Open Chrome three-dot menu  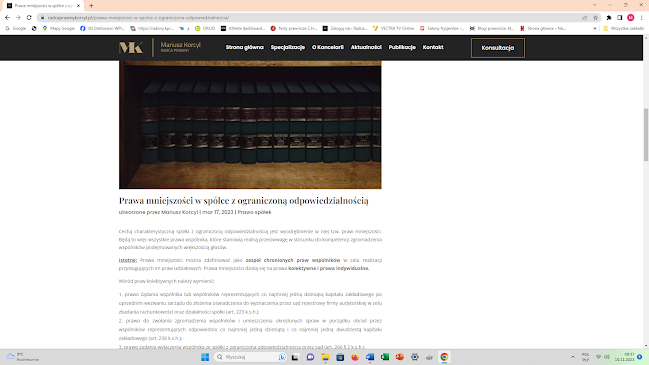pos(641,17)
